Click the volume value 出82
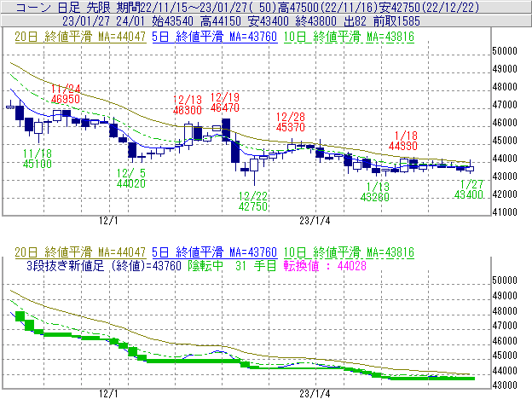Viewport: 532px width, 405px height. 355,21
